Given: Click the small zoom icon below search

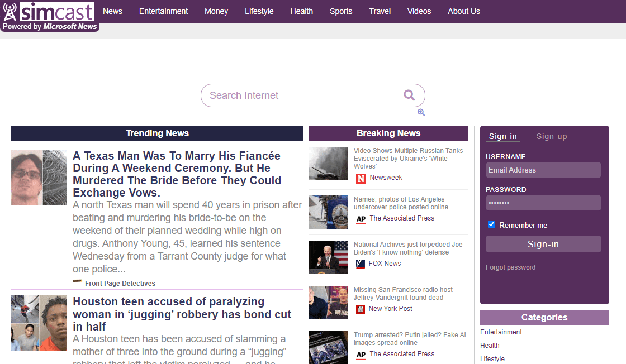Looking at the screenshot, I should point(421,112).
